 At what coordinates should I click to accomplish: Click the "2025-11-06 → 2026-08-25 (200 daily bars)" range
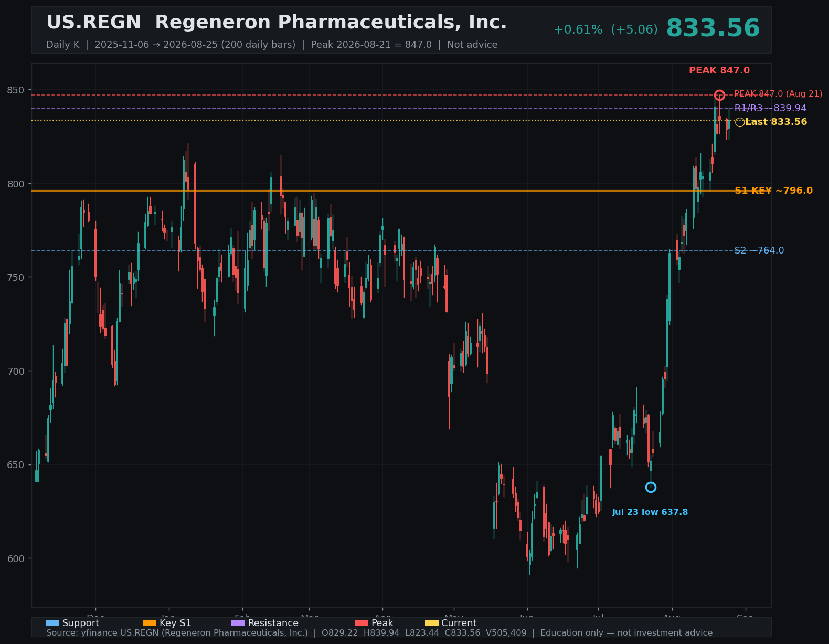tap(195, 45)
